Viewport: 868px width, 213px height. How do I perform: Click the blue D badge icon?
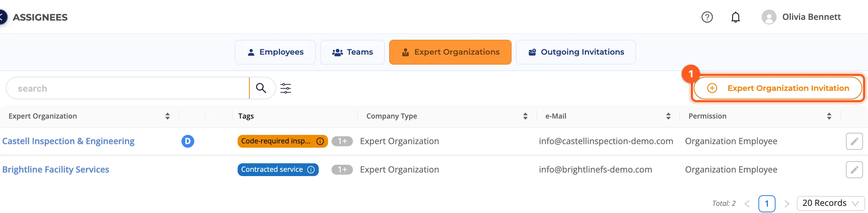pos(188,141)
